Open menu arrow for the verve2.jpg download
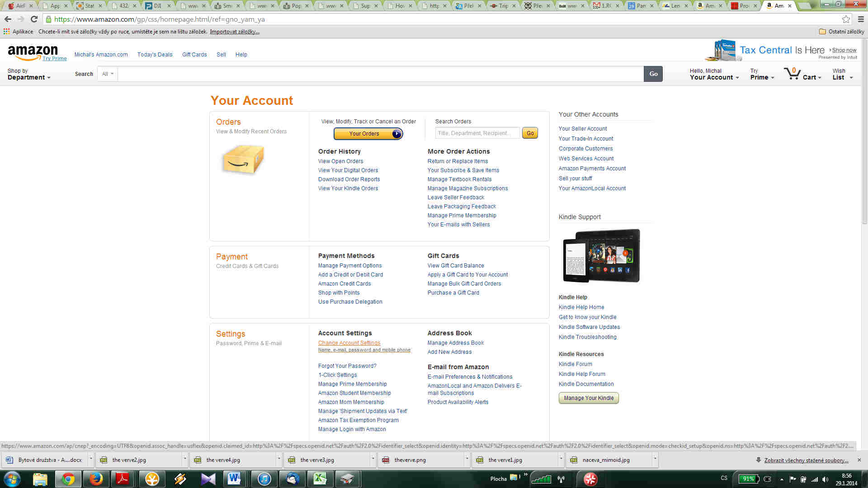The image size is (868, 488). (x=184, y=460)
